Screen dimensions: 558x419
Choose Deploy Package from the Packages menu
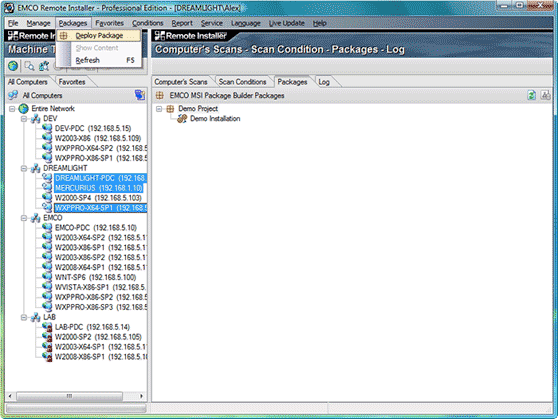tap(99, 36)
